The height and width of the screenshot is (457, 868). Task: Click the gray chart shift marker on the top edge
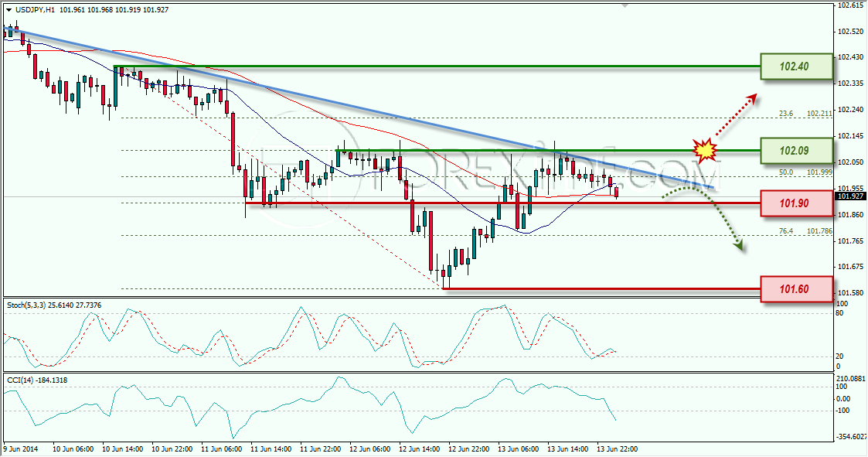coord(625,5)
